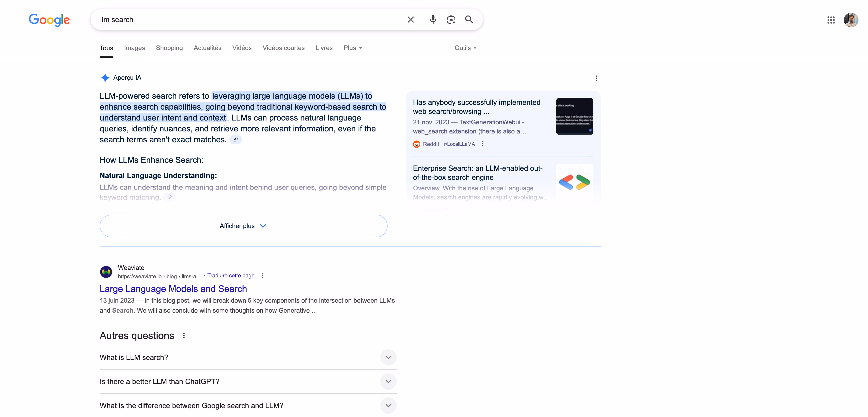The height and width of the screenshot is (417, 868).
Task: Expand 'Is there a better LLM than ChatGPT?'
Action: (388, 382)
